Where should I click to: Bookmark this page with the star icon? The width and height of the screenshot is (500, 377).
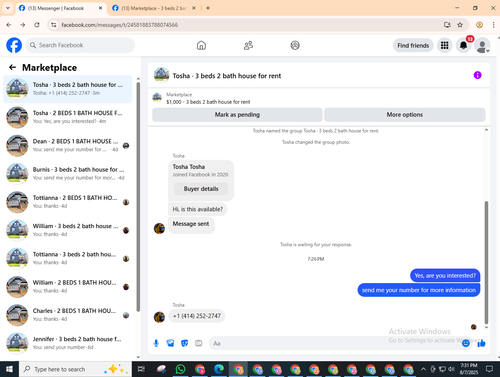pyautogui.click(x=460, y=25)
